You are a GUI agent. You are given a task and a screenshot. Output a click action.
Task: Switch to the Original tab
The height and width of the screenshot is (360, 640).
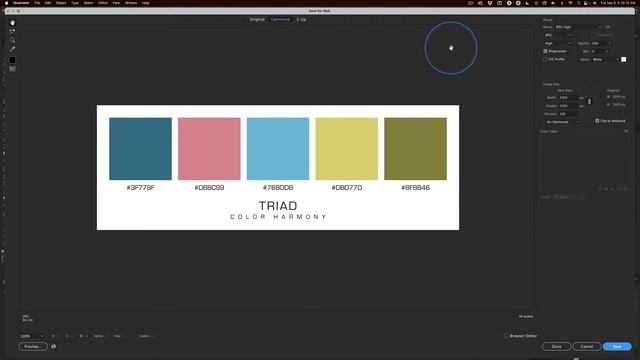[x=257, y=19]
